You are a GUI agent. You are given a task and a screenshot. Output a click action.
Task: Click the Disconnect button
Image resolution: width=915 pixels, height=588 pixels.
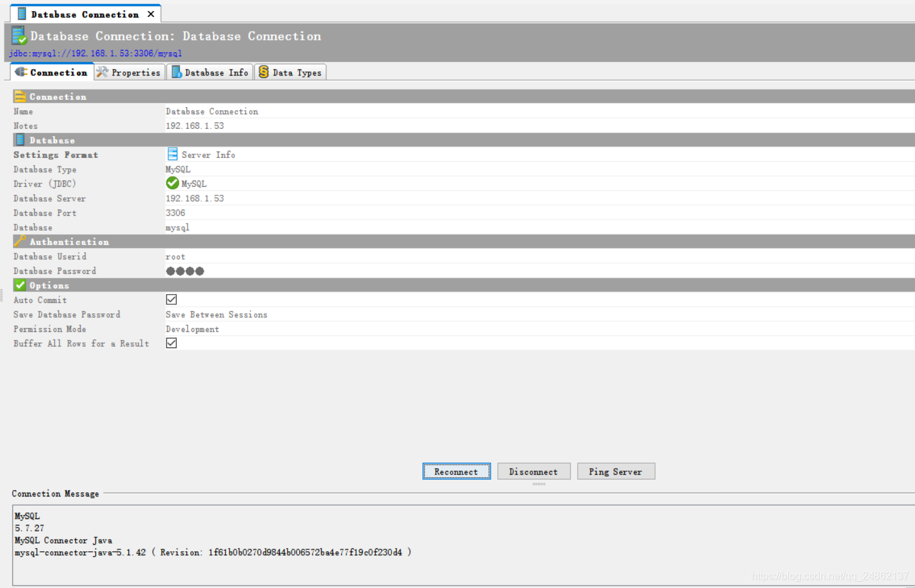point(533,471)
